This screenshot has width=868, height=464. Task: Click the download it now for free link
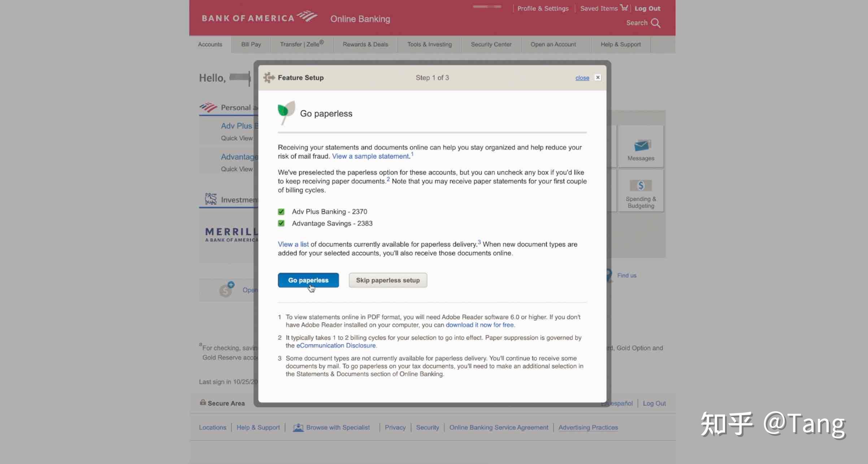pyautogui.click(x=479, y=325)
